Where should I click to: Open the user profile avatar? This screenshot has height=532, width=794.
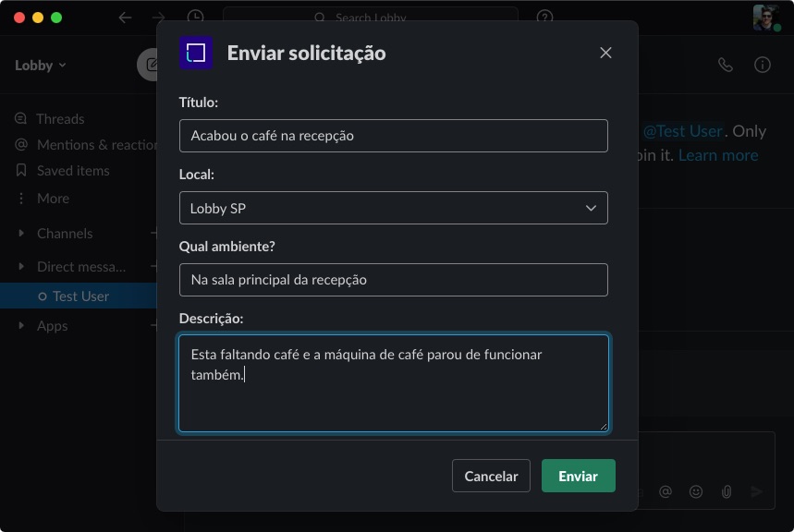(x=766, y=18)
